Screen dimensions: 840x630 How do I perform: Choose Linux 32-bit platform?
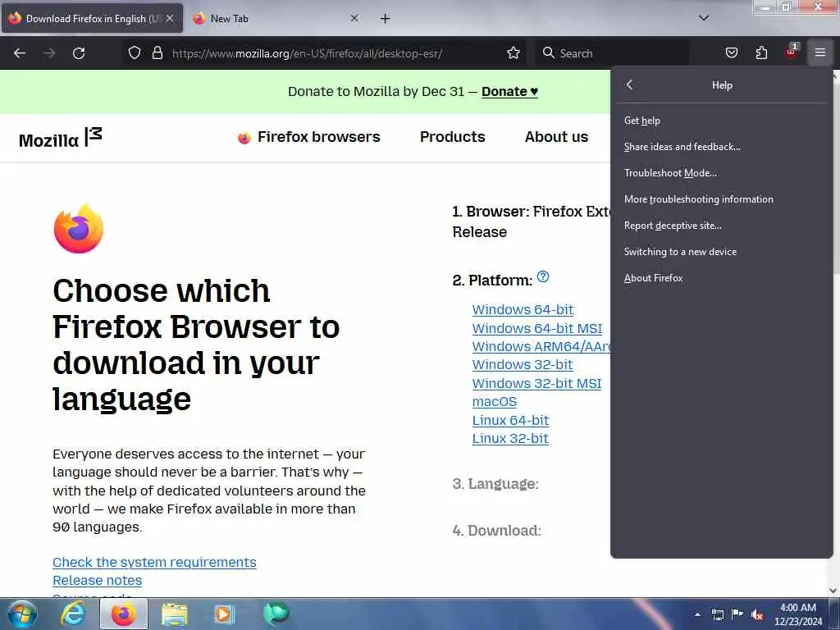point(510,439)
